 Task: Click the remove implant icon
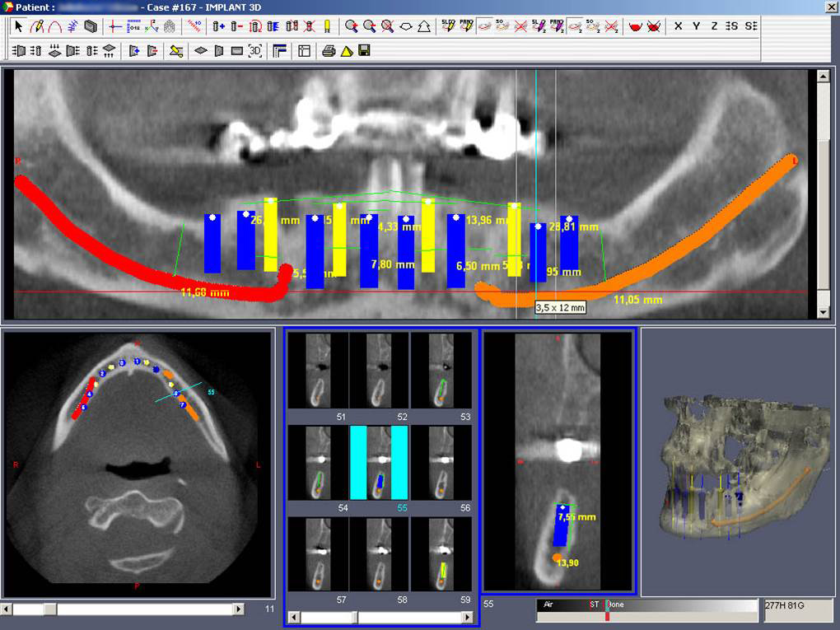[x=236, y=26]
